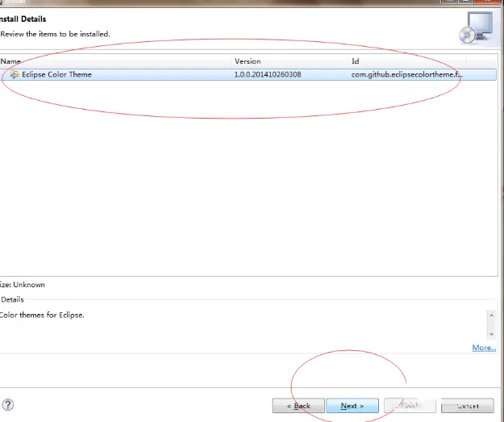Screen dimensions: 504x422
Task: Go back with the Back button
Action: coord(298,406)
